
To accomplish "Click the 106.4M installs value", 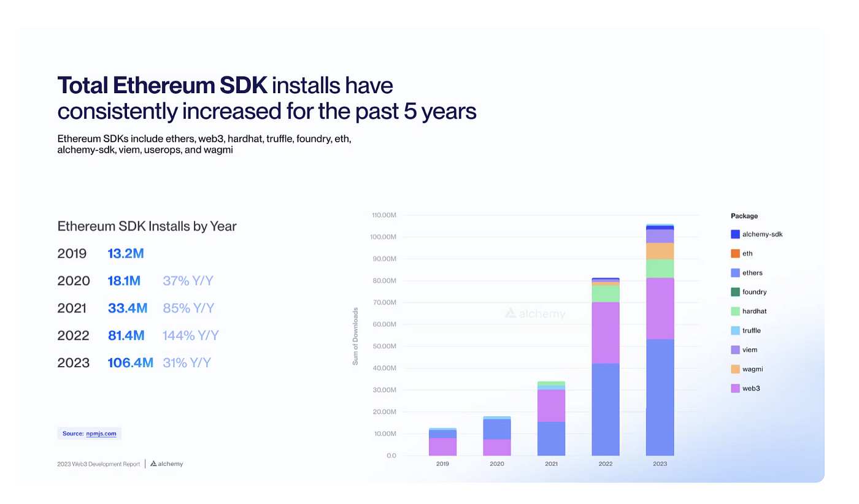I will 131,362.
